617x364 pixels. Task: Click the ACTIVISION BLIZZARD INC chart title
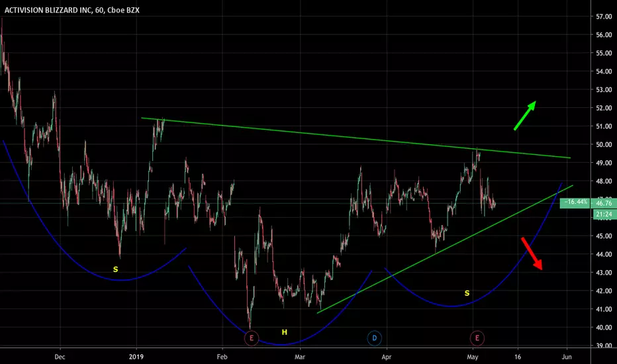[72, 10]
